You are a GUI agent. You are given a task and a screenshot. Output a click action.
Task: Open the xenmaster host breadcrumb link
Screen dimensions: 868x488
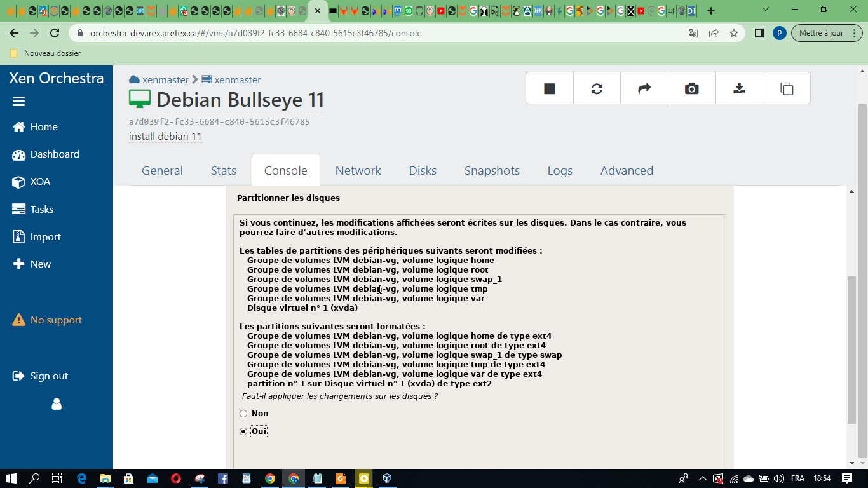(x=238, y=80)
